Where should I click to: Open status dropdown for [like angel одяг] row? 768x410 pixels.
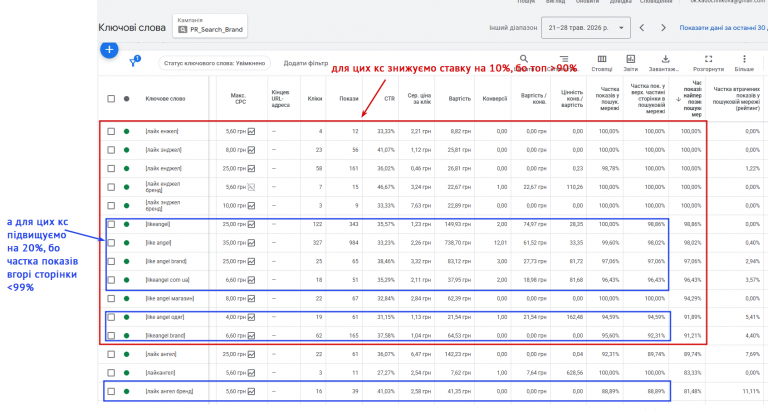click(126, 317)
